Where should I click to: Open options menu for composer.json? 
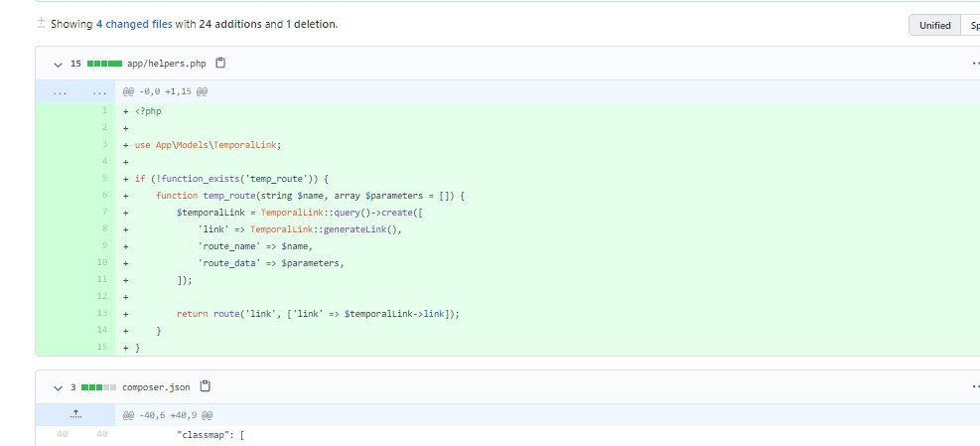click(976, 387)
